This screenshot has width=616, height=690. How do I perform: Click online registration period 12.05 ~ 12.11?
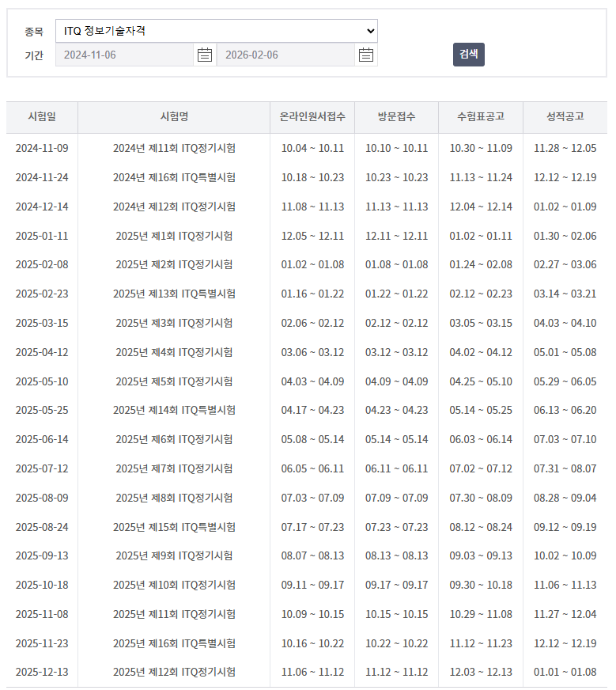click(x=312, y=236)
